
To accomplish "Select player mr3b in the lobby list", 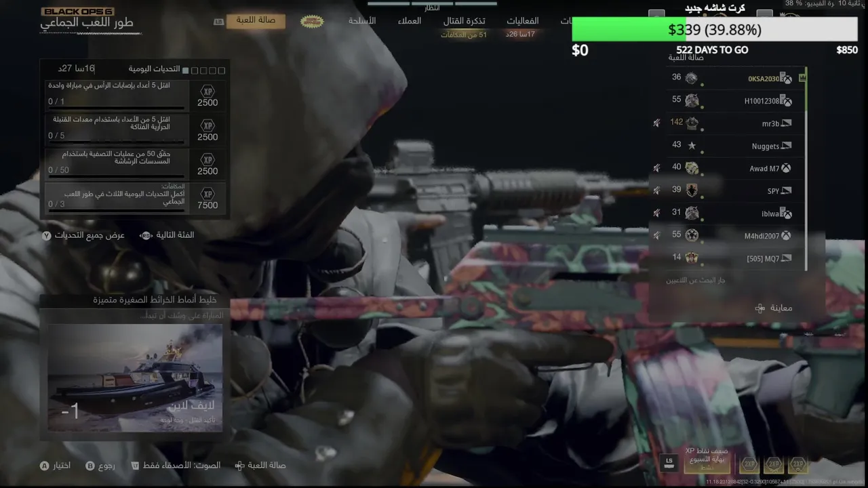I will click(x=736, y=123).
